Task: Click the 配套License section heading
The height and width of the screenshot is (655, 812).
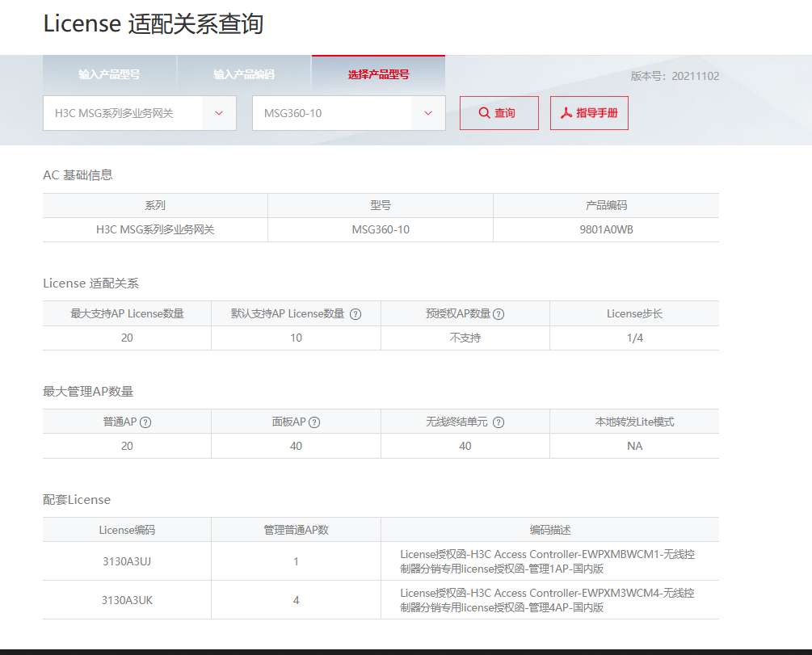Action: [x=77, y=500]
